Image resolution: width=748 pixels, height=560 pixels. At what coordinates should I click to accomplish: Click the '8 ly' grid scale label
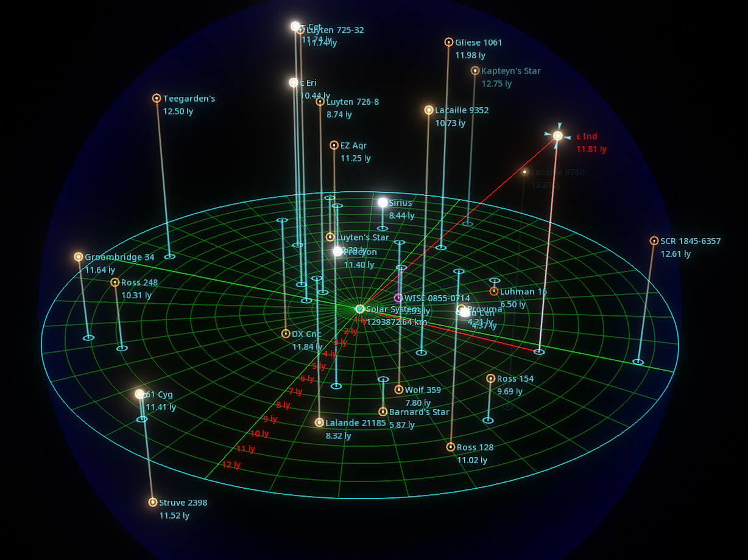(x=283, y=405)
